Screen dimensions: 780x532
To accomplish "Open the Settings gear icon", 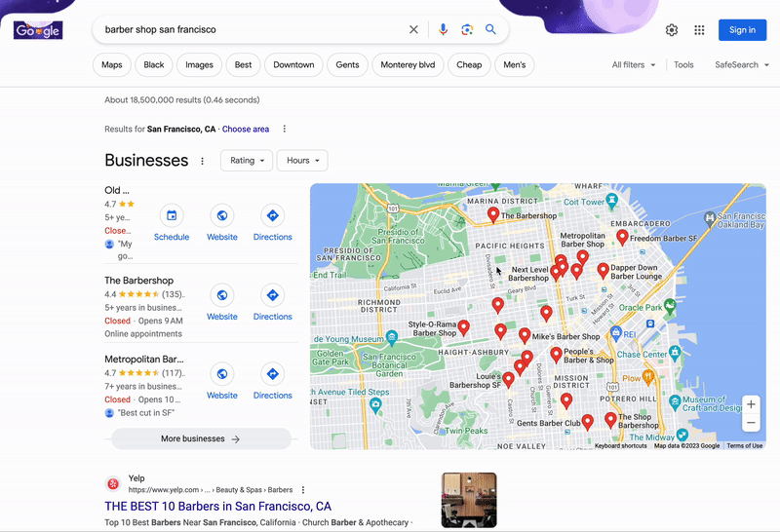I will (x=672, y=30).
